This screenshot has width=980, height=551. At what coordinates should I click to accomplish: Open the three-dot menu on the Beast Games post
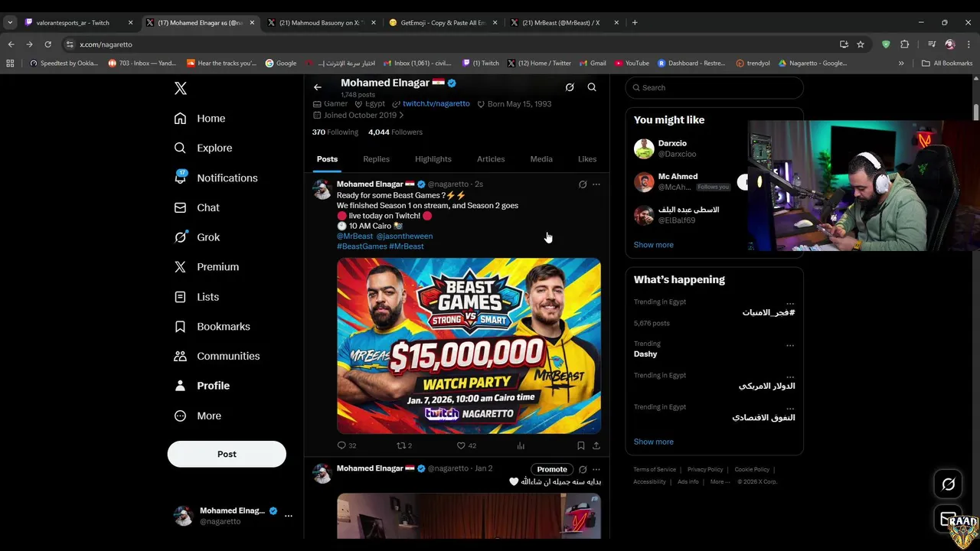596,184
